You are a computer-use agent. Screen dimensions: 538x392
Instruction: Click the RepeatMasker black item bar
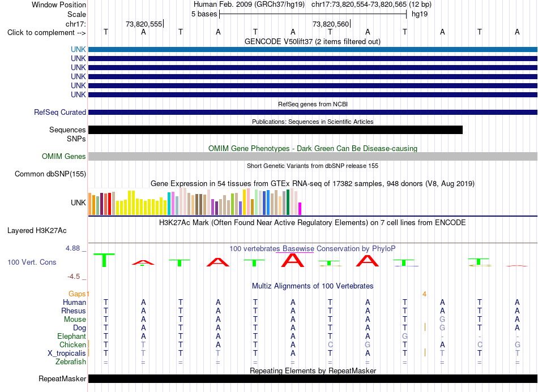tap(313, 378)
